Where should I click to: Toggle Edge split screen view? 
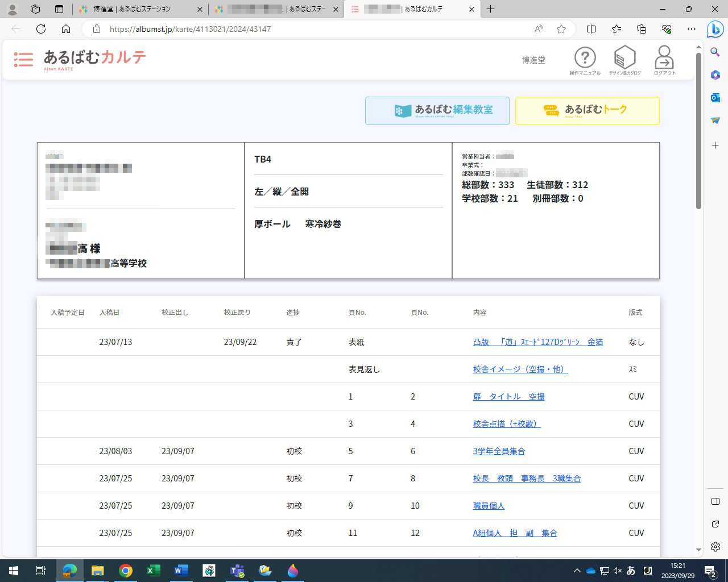point(591,29)
